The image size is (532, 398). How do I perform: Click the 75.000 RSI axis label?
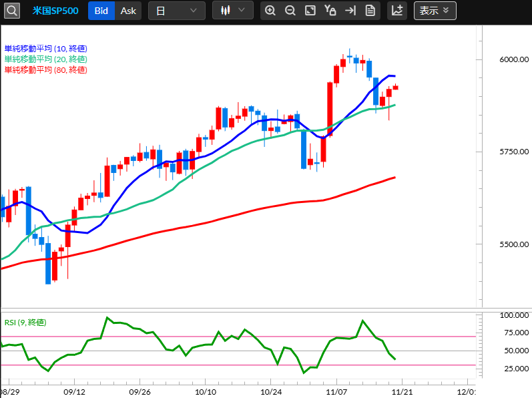pos(517,333)
